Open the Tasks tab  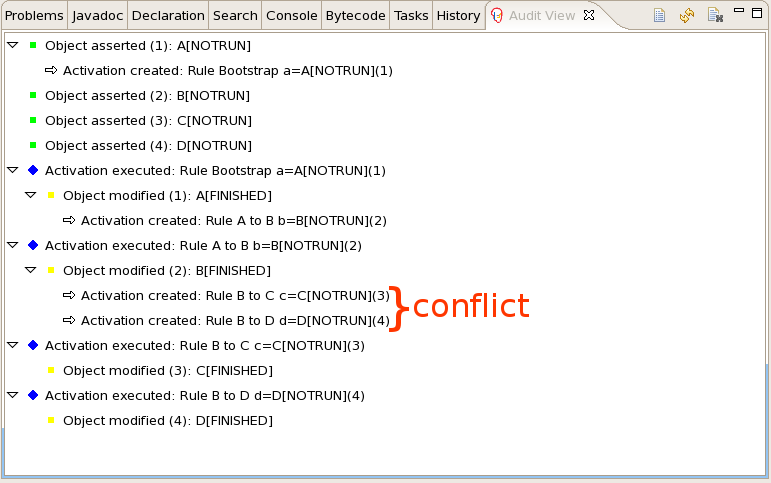411,16
